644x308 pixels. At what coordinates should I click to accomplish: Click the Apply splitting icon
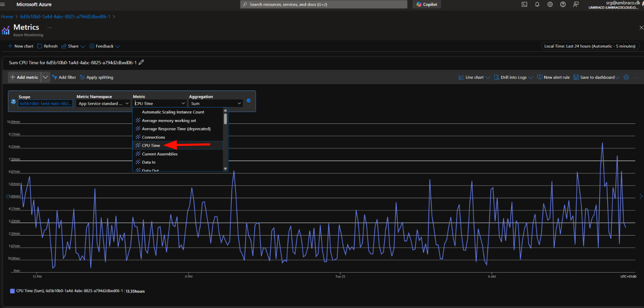click(x=83, y=77)
